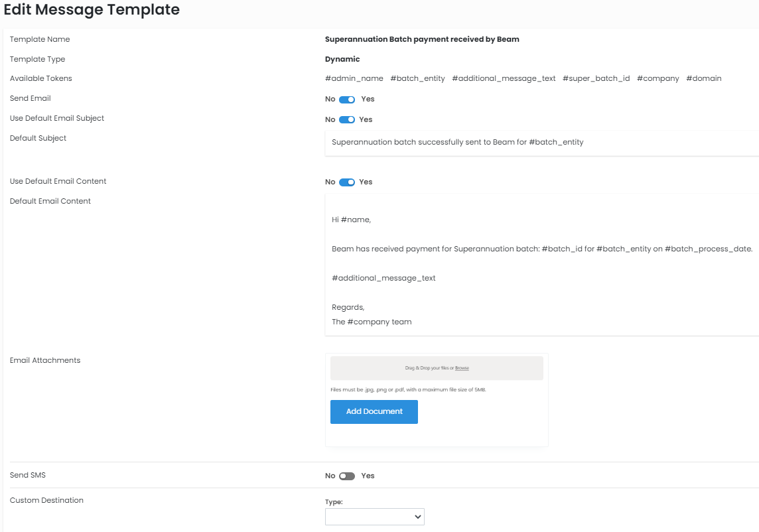
Task: Toggle the Send Email switch
Action: 347,100
